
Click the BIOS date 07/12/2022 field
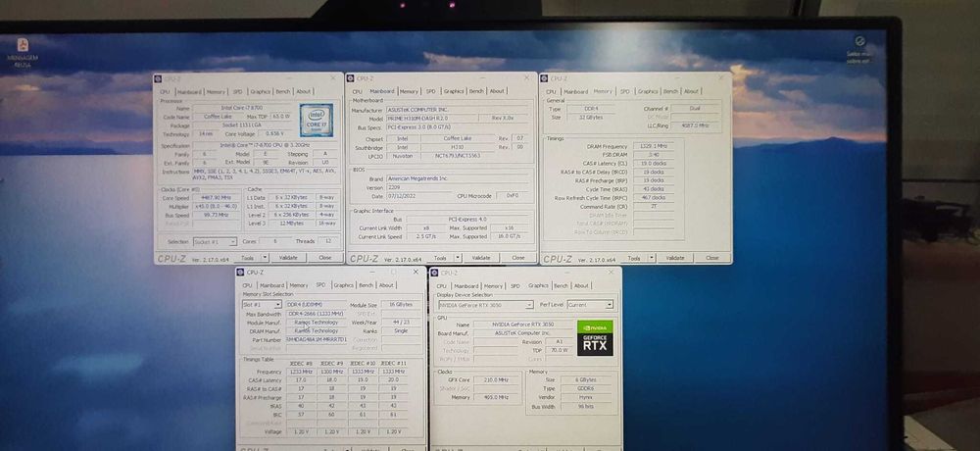[x=416, y=196]
